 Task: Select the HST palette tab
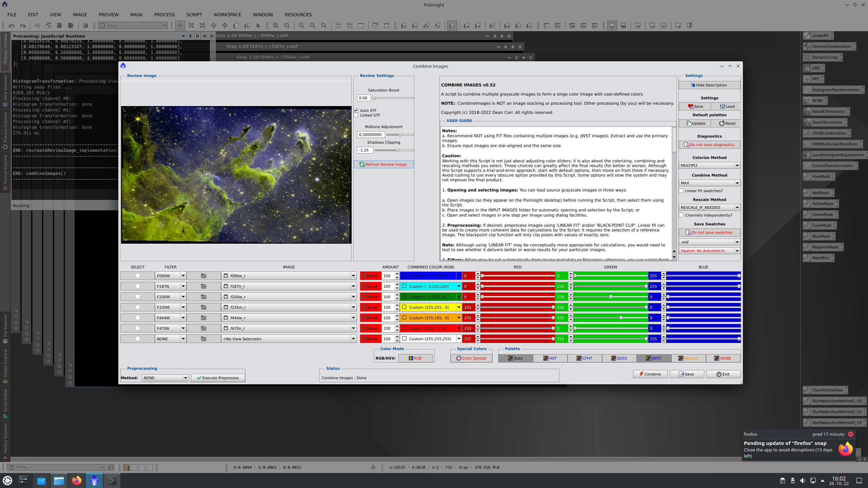click(x=550, y=358)
